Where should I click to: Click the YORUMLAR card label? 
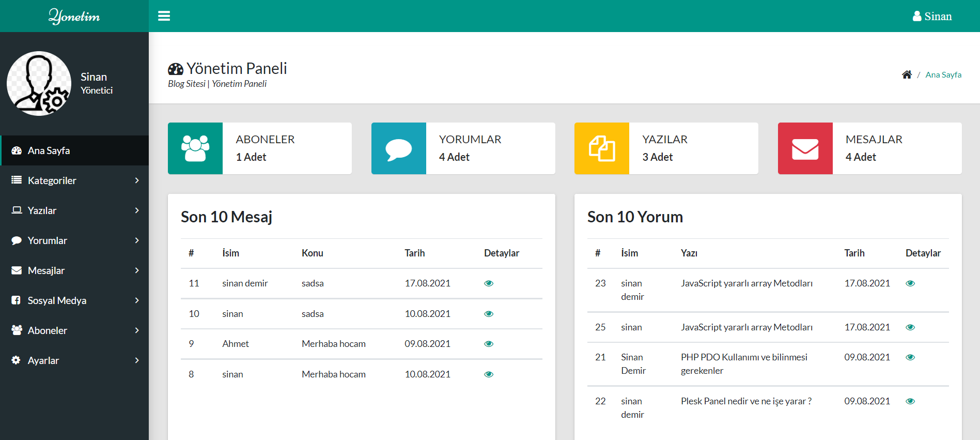pos(470,140)
